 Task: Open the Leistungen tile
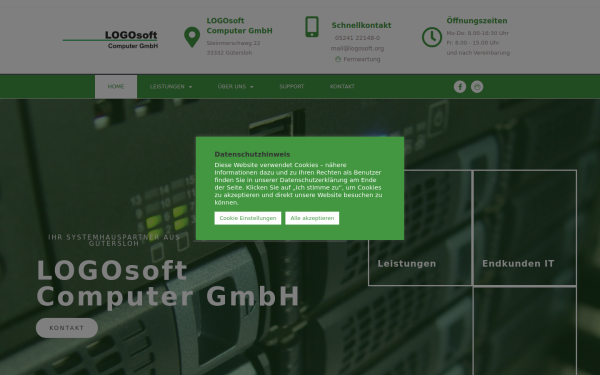(420, 228)
